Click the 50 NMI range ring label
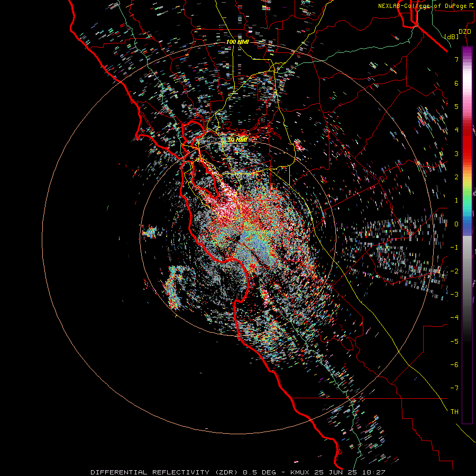This screenshot has width=476, height=476. point(237,140)
